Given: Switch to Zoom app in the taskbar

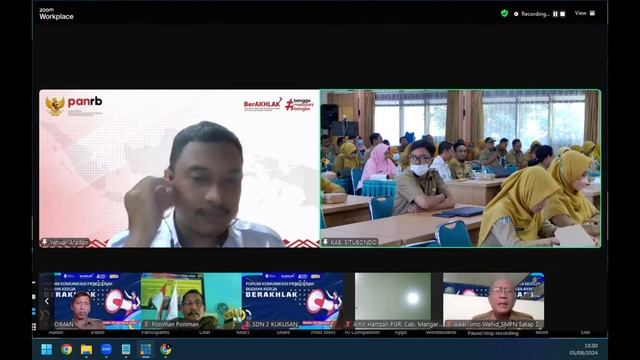Looking at the screenshot, I should point(106,349).
